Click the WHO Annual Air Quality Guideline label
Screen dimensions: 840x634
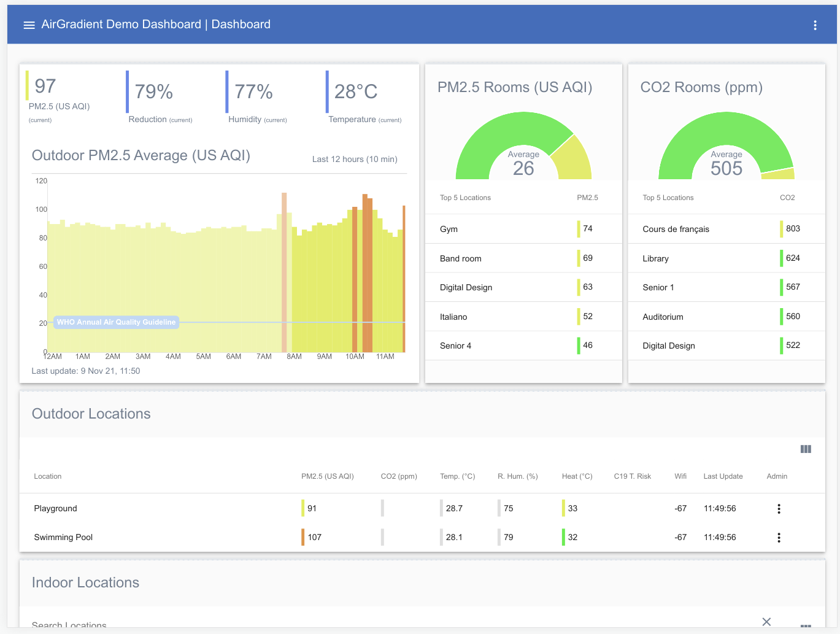[116, 322]
